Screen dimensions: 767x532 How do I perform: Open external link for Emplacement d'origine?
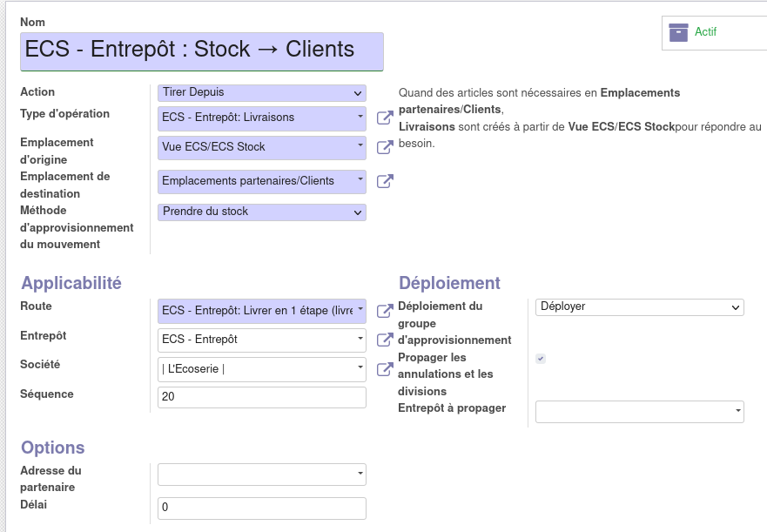click(384, 147)
